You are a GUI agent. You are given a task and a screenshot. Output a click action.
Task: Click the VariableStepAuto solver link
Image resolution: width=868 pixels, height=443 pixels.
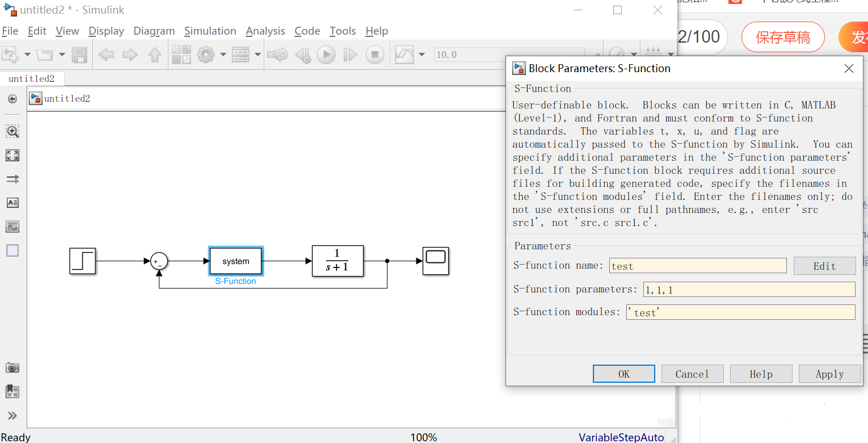(x=621, y=437)
